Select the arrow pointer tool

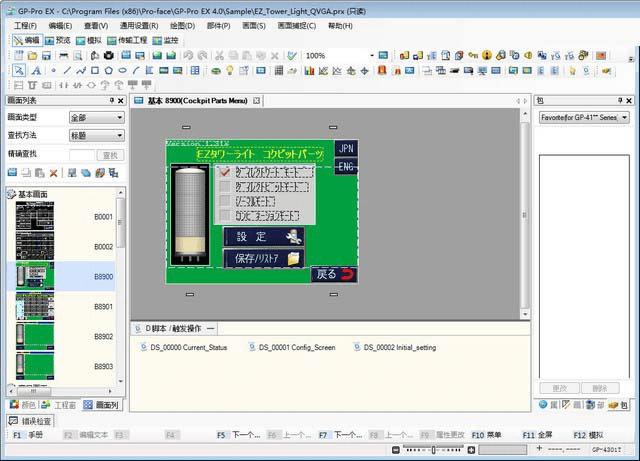[x=20, y=71]
